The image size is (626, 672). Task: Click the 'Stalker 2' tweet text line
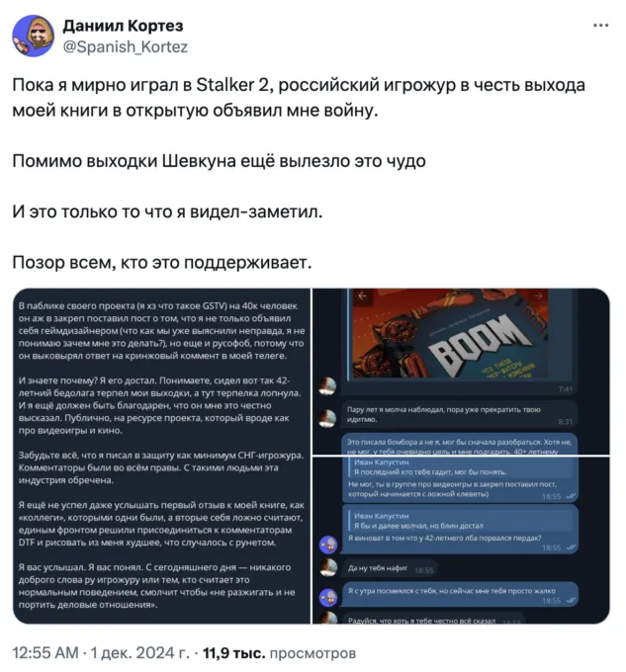coord(299,85)
